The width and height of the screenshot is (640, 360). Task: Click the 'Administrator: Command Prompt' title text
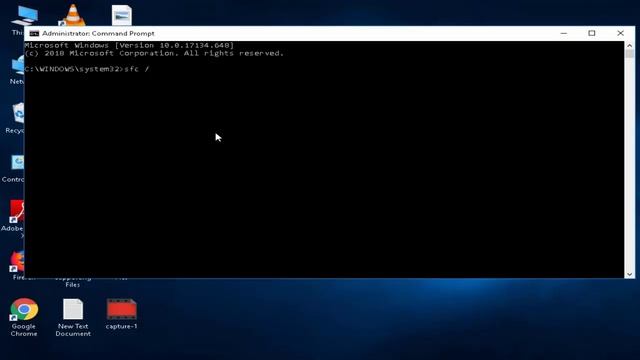(x=98, y=33)
